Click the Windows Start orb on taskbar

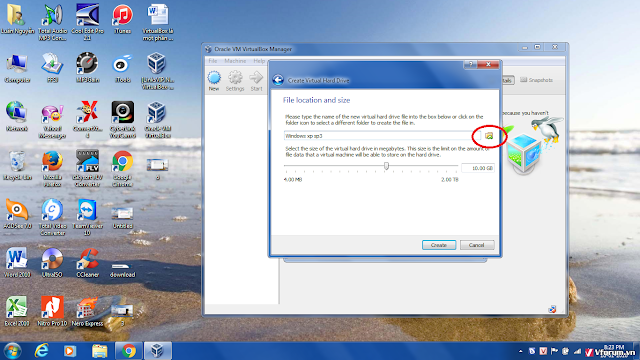point(12,351)
